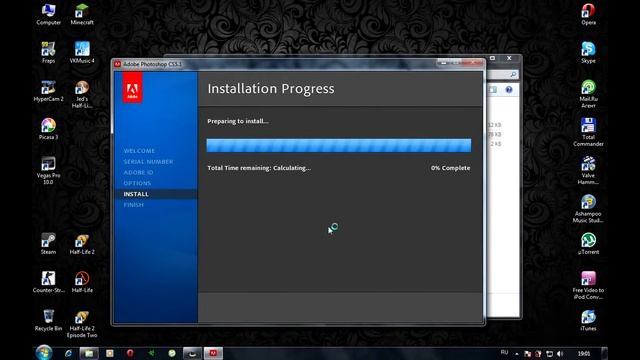The height and width of the screenshot is (360, 640).
Task: Click the FINISH step in sidebar
Action: coord(133,205)
